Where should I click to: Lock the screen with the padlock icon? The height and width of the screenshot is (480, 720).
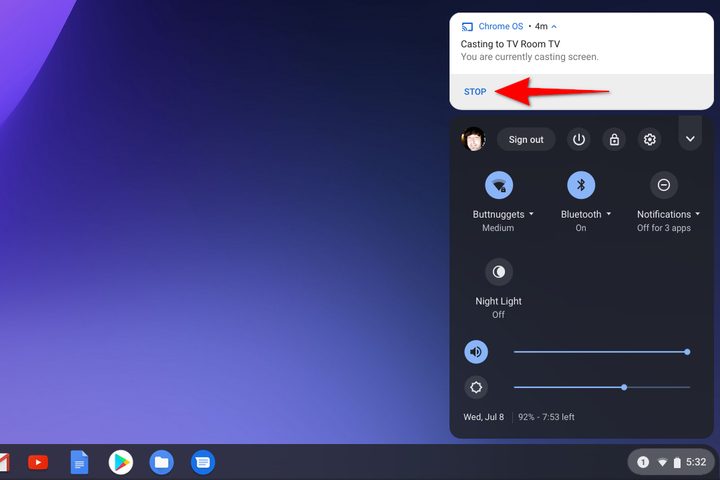click(x=614, y=139)
